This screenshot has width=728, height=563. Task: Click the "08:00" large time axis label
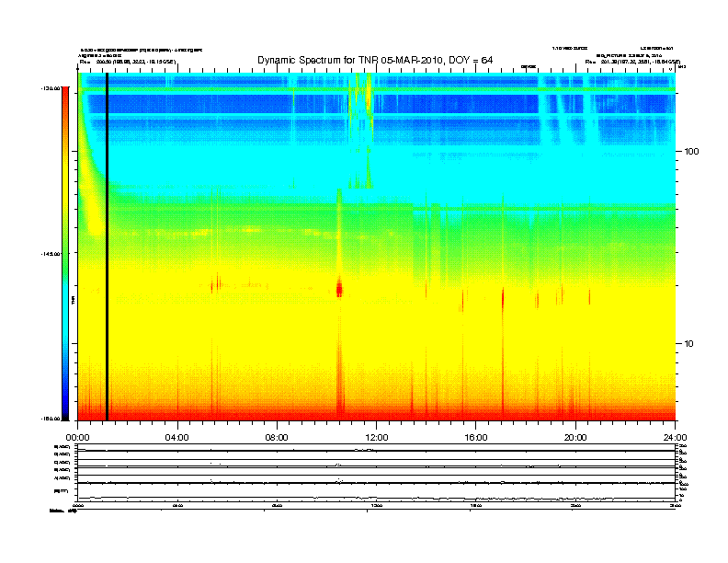click(277, 438)
